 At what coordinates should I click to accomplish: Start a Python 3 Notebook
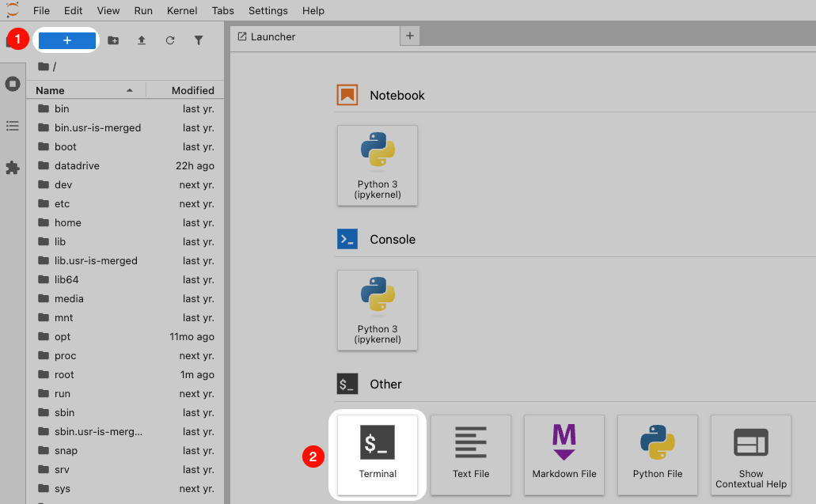[x=378, y=165]
